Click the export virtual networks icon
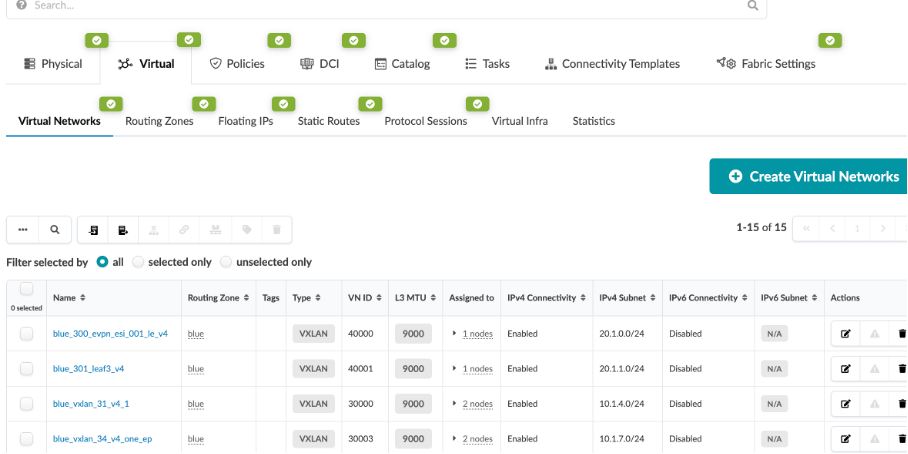908x454 pixels. (x=123, y=230)
